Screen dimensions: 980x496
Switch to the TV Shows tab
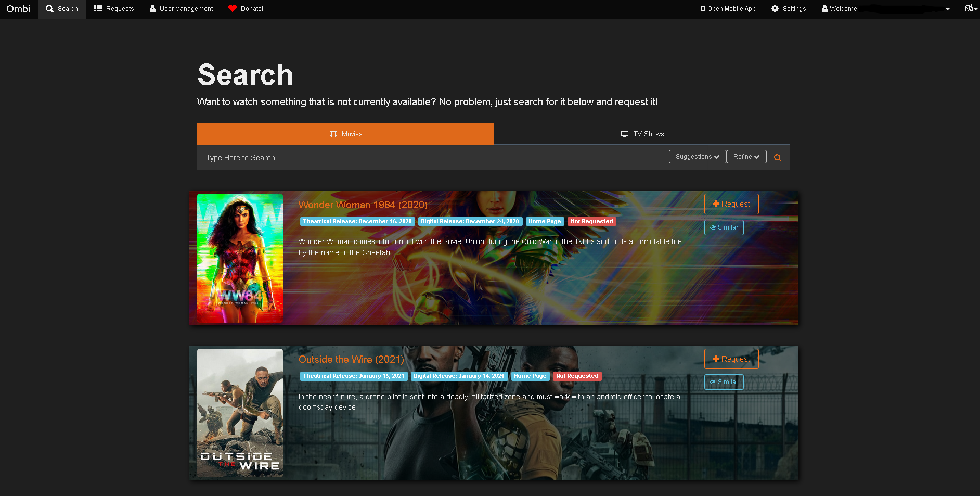pyautogui.click(x=642, y=134)
